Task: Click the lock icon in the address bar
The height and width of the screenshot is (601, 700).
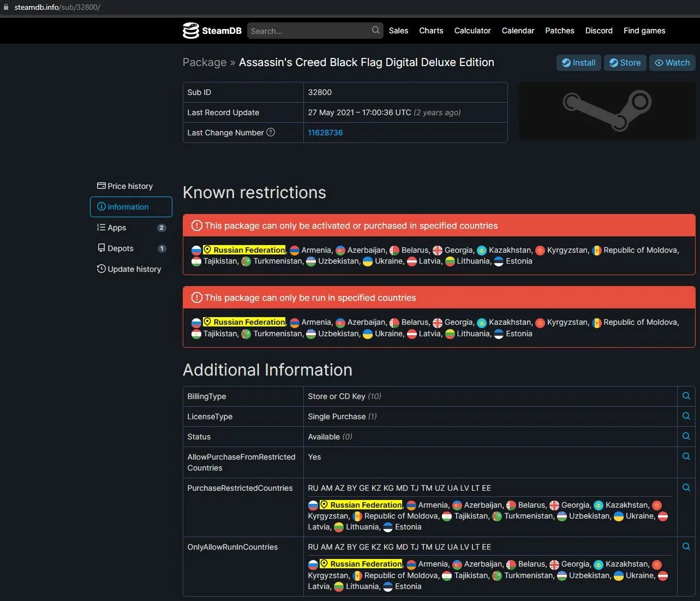Action: pos(6,7)
